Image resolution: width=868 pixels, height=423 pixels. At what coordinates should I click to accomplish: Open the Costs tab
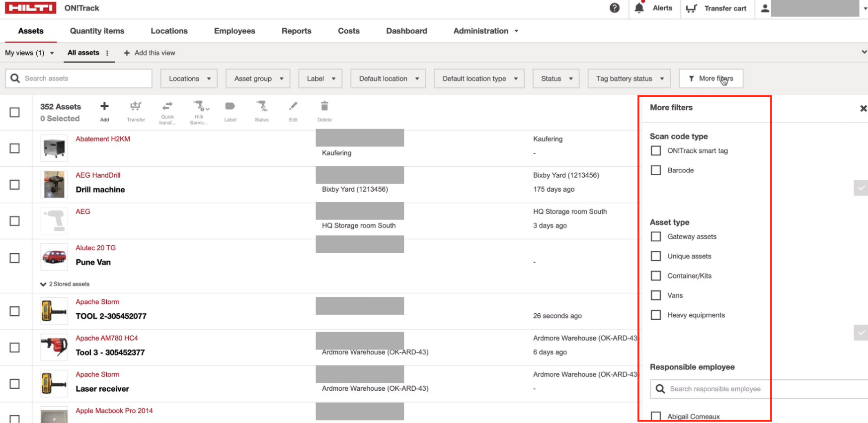coord(349,31)
